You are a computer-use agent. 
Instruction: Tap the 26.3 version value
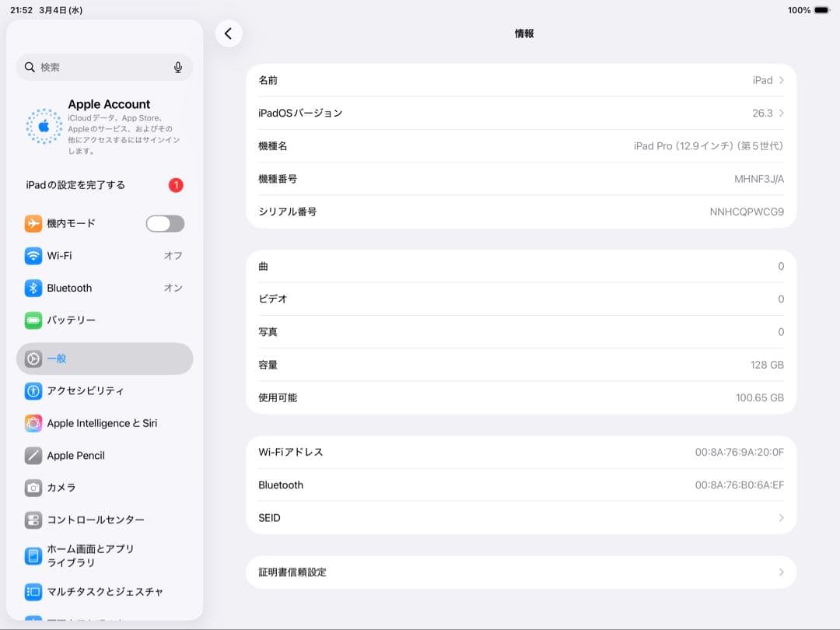pyautogui.click(x=762, y=113)
